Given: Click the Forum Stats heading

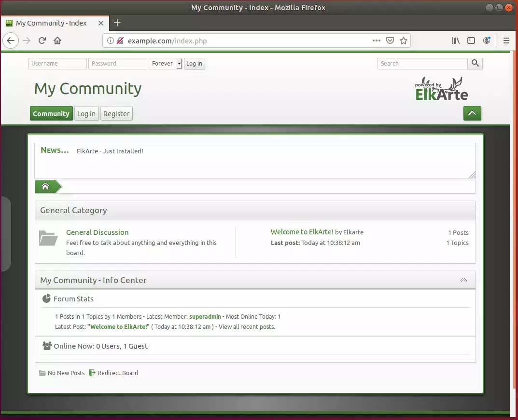Looking at the screenshot, I should pos(73,298).
